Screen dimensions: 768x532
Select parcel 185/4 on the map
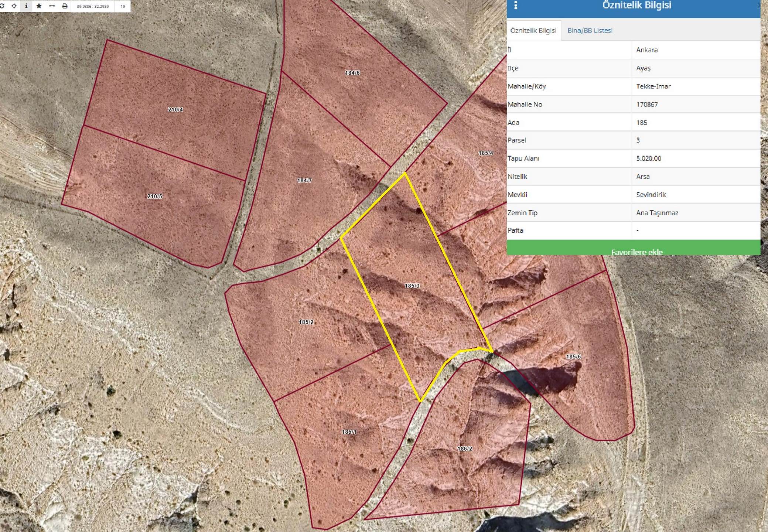tap(485, 153)
